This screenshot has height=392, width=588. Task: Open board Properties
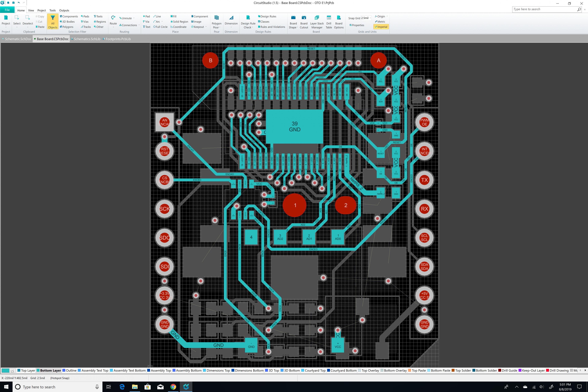point(357,25)
